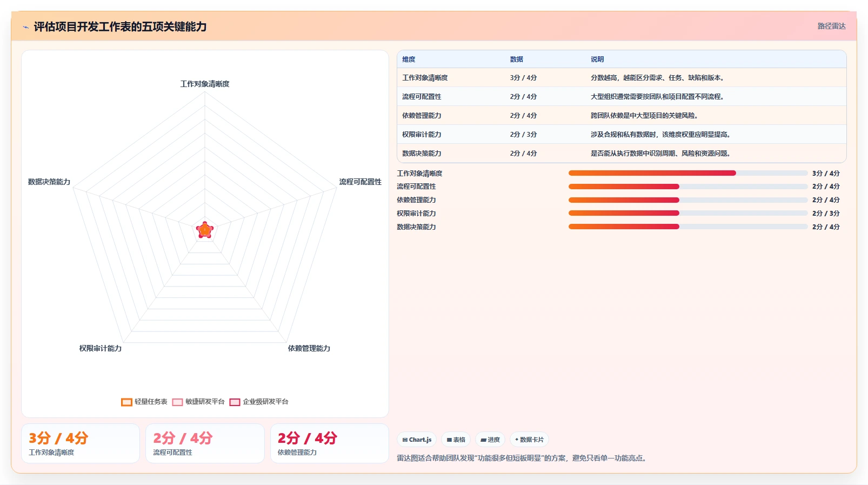The height and width of the screenshot is (485, 868).
Task: Select the 流程可配置性 table row cell
Action: [422, 97]
